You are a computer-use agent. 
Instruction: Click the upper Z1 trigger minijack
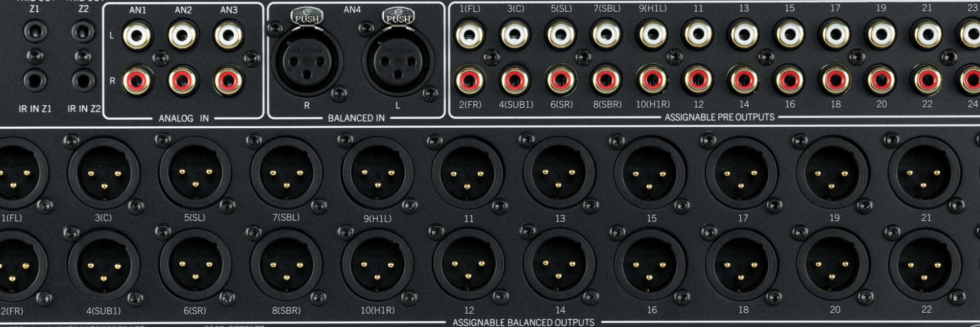[35, 32]
